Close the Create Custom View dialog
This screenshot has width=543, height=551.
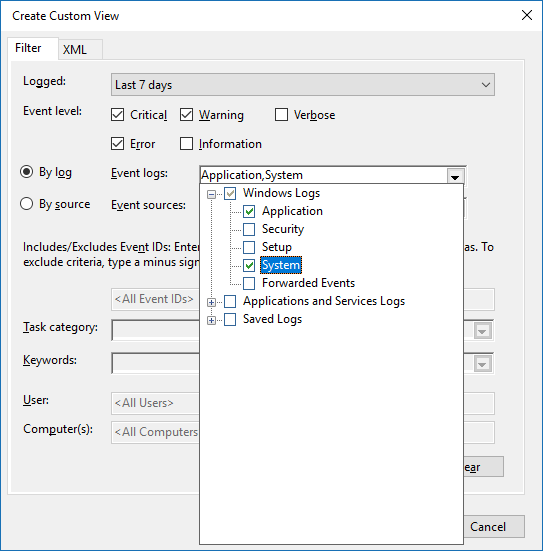526,15
